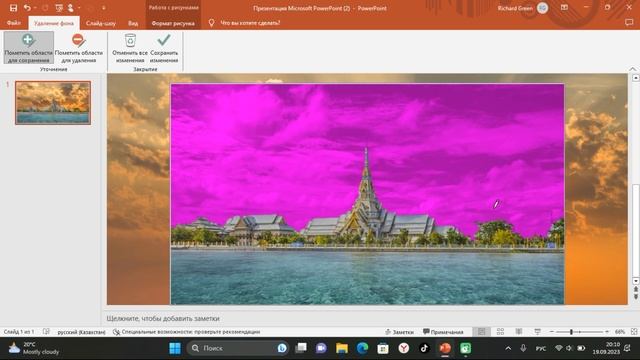Click zoom in plus button
Viewport: 640px width, 360px height.
click(607, 332)
